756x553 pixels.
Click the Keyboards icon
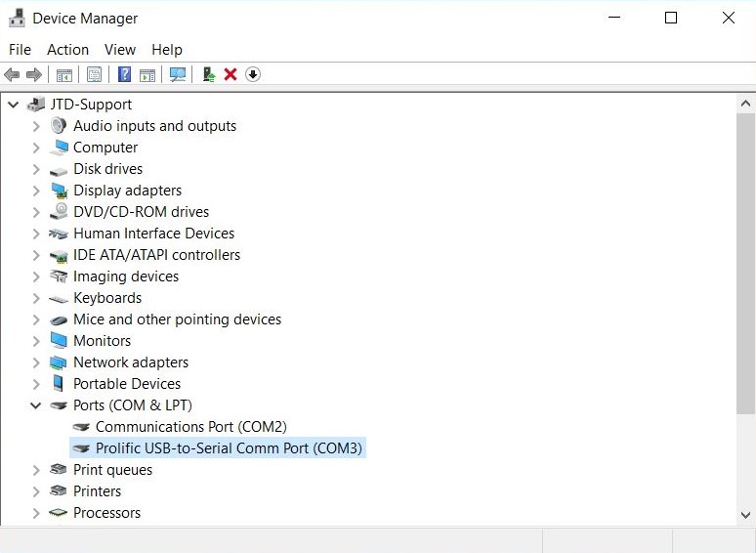click(59, 299)
